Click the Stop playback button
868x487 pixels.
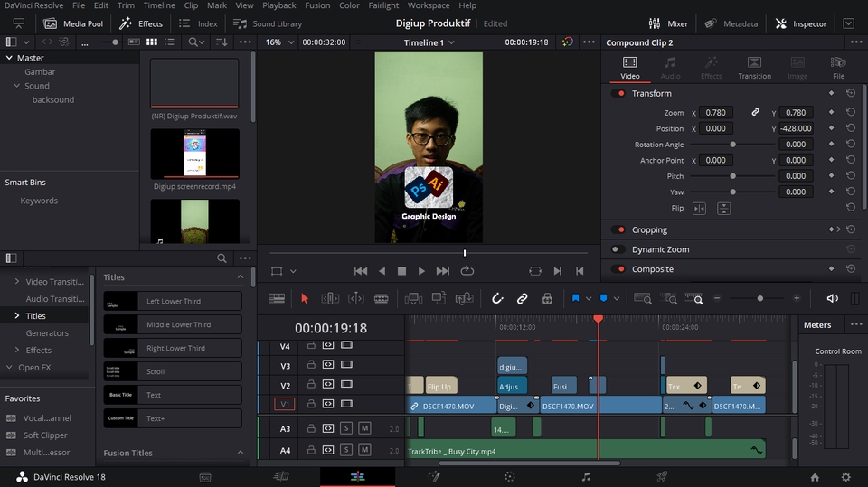401,271
